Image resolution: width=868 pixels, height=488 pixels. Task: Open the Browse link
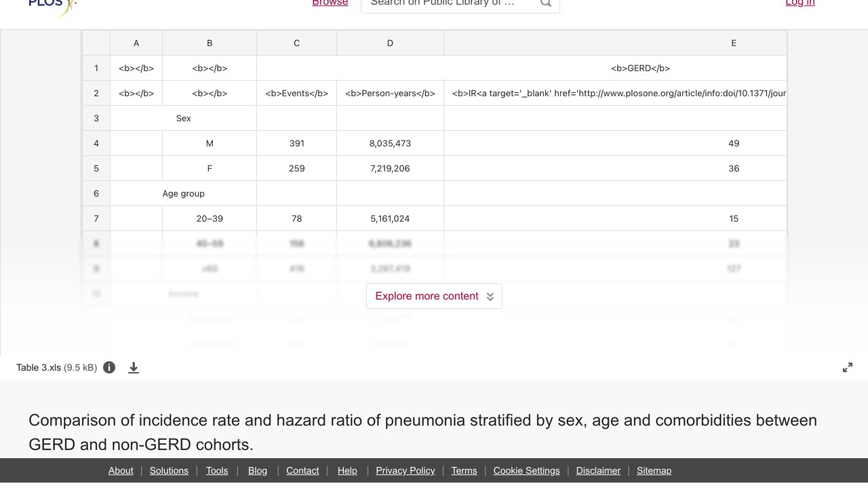(330, 3)
